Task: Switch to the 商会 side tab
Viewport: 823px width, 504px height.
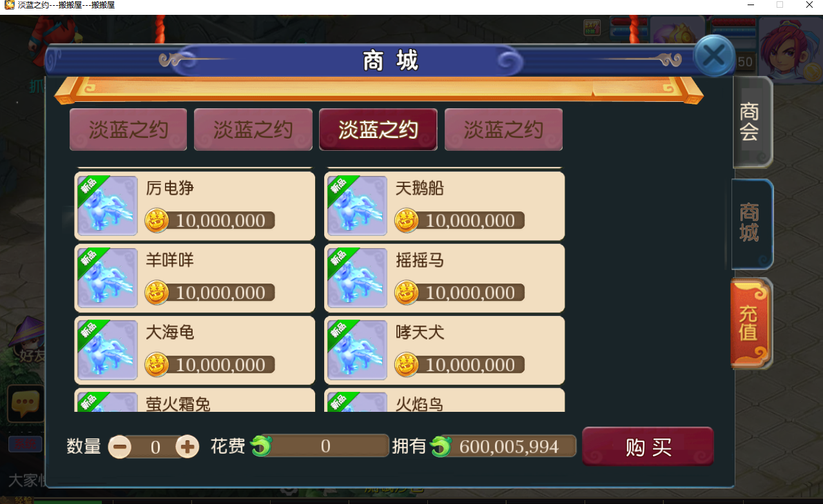Action: 751,122
